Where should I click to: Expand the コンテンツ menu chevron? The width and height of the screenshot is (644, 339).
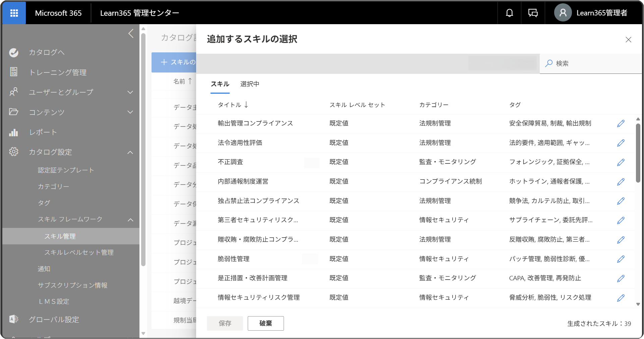[130, 112]
